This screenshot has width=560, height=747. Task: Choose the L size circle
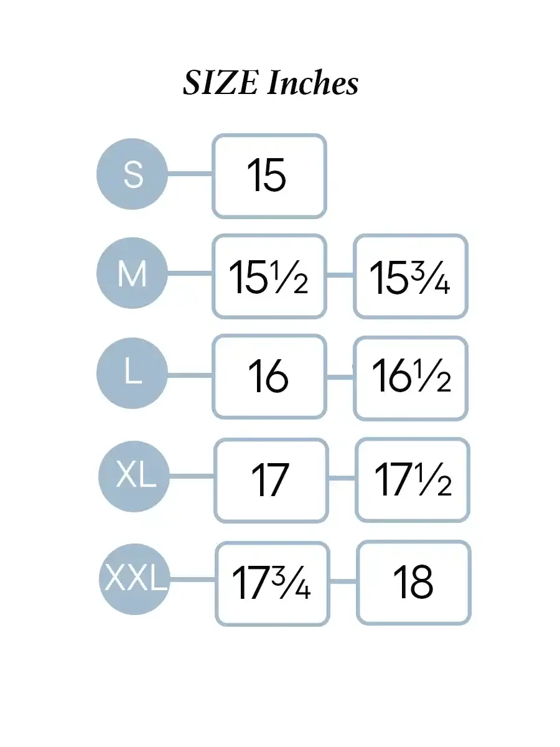click(x=133, y=374)
